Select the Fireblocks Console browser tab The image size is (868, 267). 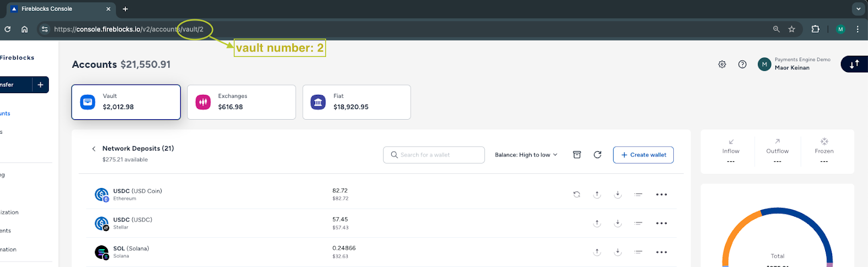tap(61, 9)
